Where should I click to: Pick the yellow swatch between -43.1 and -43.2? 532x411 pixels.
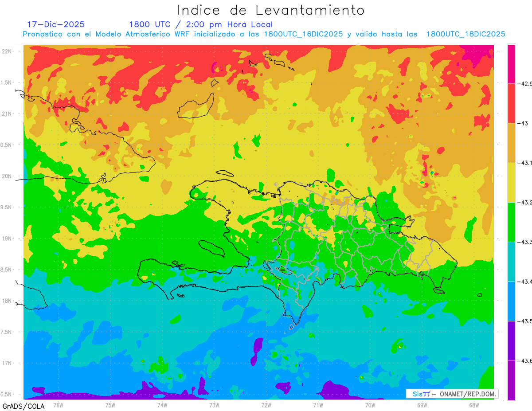click(511, 182)
